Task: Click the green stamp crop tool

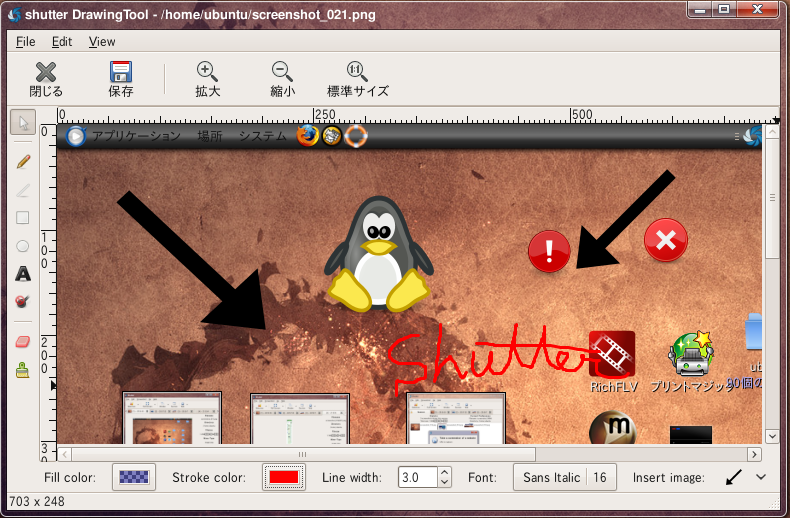Action: click(x=23, y=370)
